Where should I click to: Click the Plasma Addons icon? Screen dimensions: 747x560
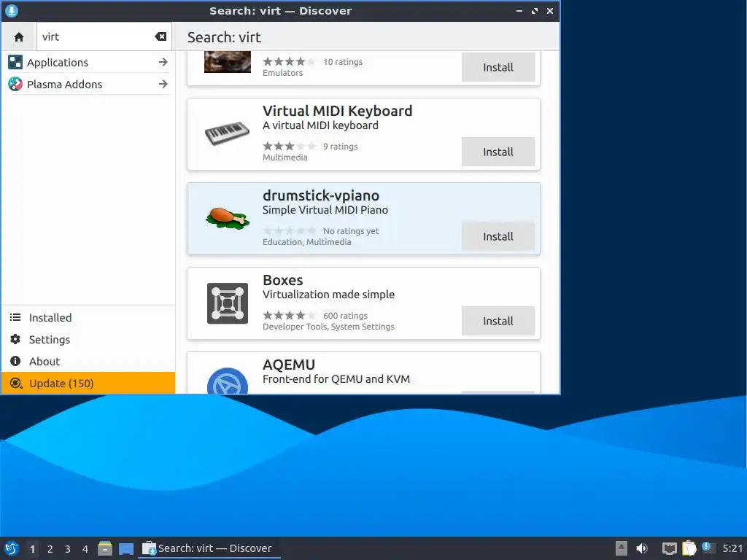pyautogui.click(x=15, y=85)
